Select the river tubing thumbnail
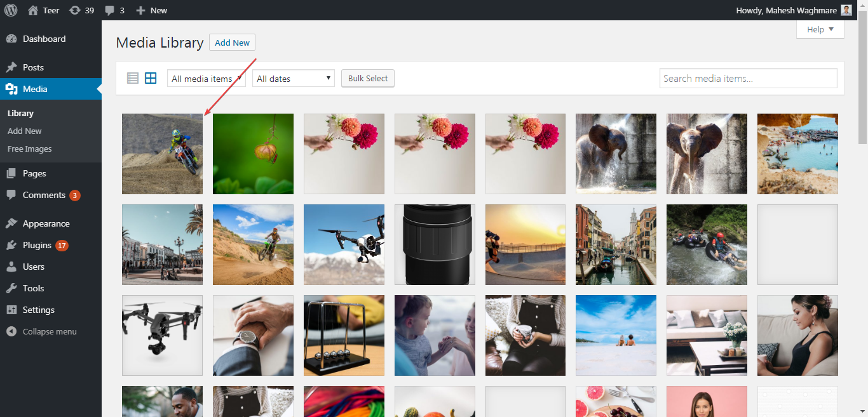This screenshot has width=868, height=417. tap(707, 244)
